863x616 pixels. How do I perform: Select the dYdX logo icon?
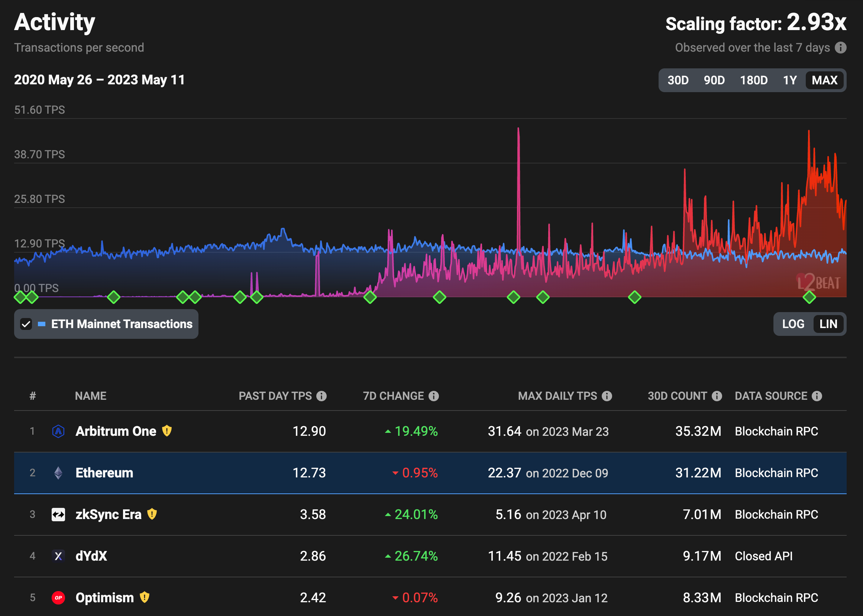(58, 556)
